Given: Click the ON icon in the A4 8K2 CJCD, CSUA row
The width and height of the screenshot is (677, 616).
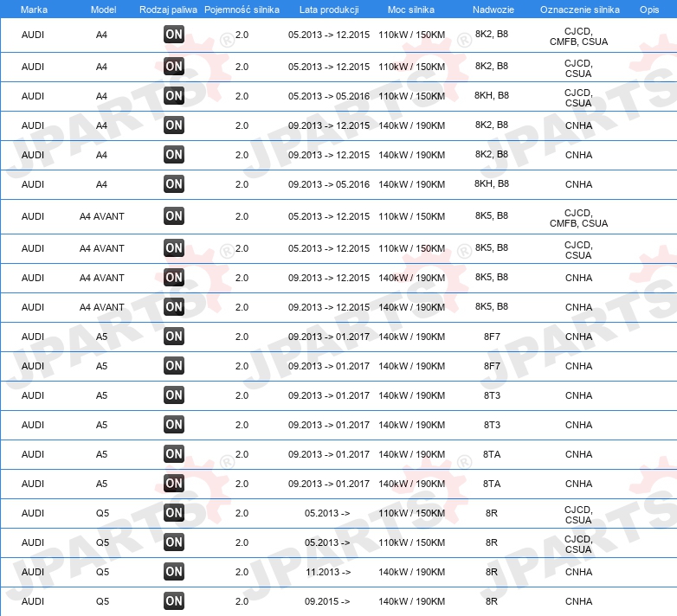Looking at the screenshot, I should 174,67.
